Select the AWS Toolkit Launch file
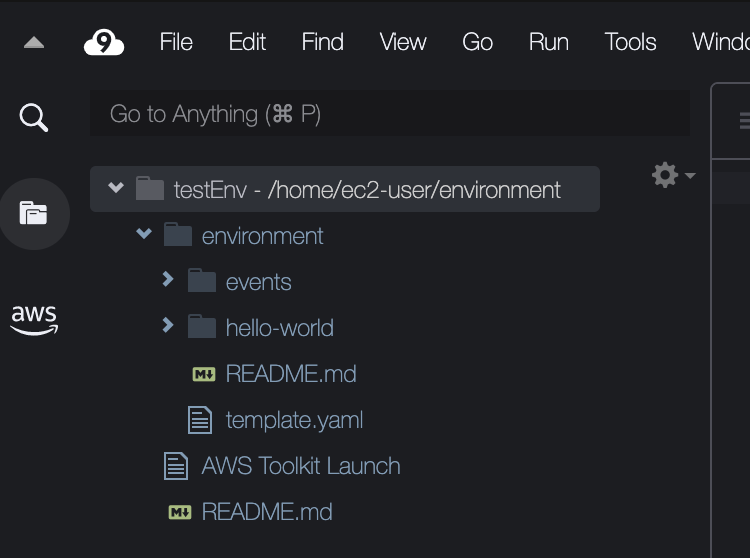 [x=300, y=466]
